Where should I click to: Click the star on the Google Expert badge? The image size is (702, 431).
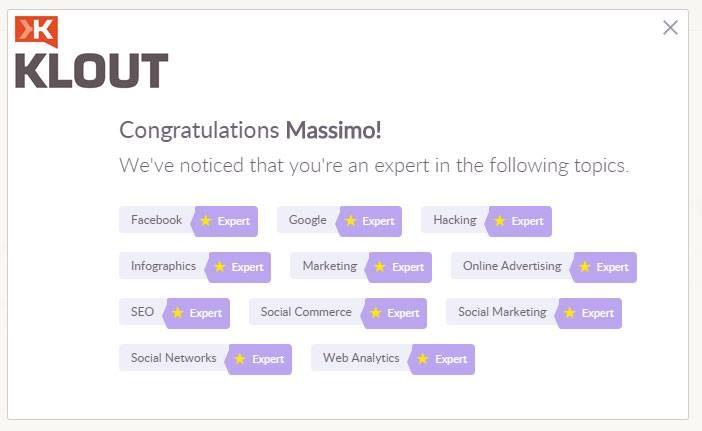[x=351, y=221]
